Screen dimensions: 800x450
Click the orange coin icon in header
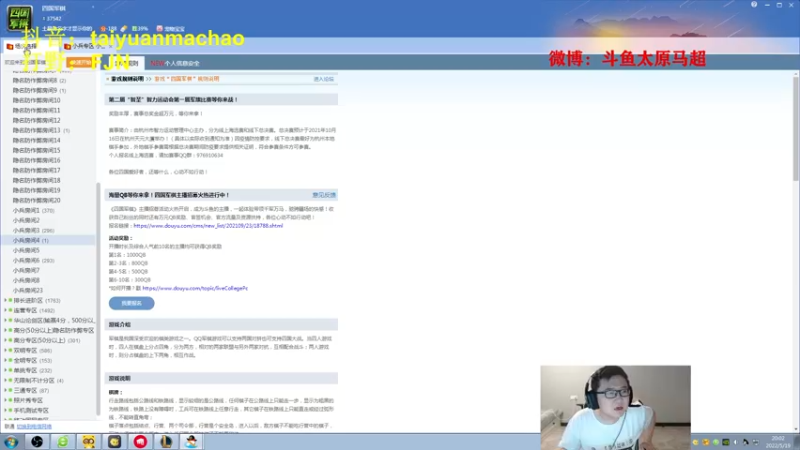click(103, 29)
